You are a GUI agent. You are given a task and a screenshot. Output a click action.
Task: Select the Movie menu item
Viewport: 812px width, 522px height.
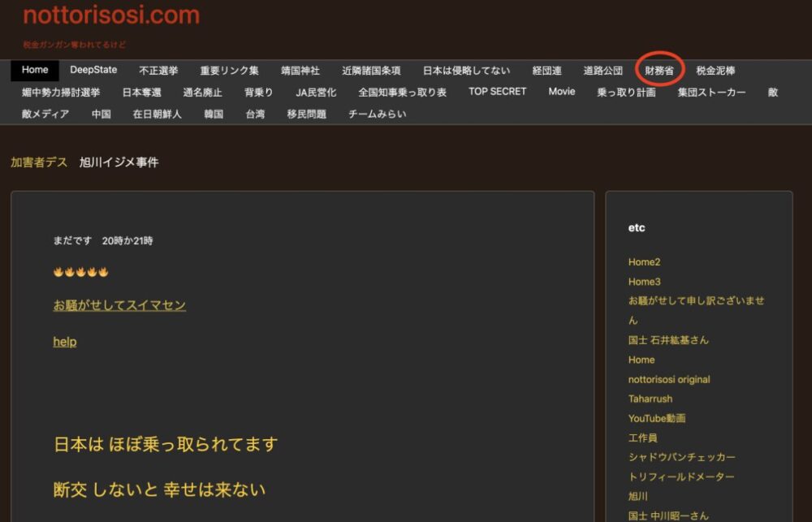point(561,92)
